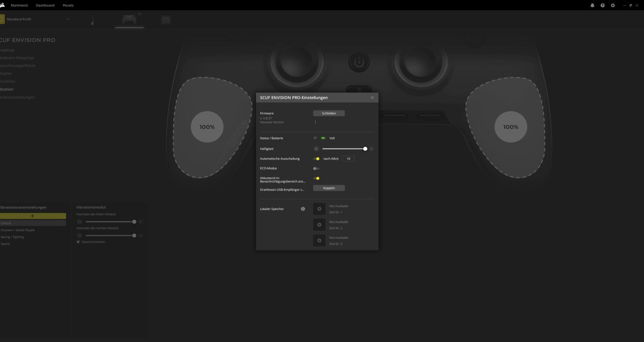Open Geräteeinstellungen in sidebar
This screenshot has width=644, height=342.
(x=17, y=97)
